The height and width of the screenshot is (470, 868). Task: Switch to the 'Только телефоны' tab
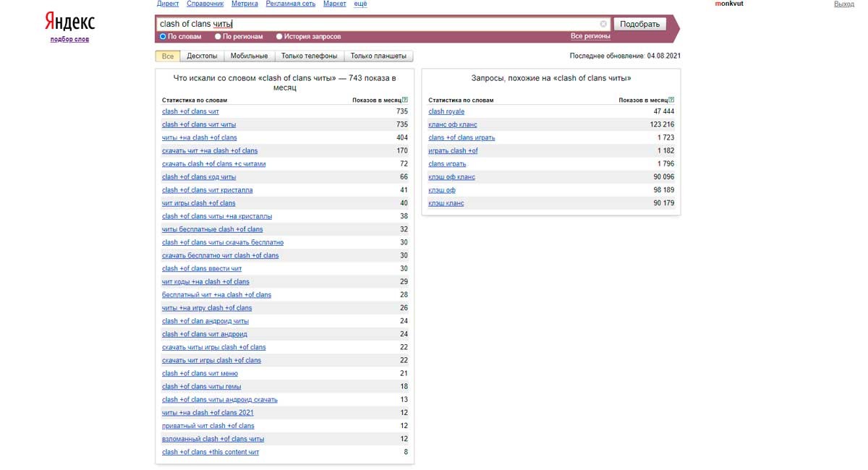click(x=309, y=56)
